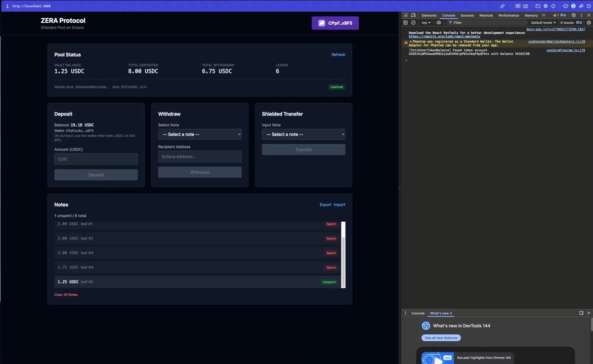Open console settings gear beside issues count

[x=589, y=23]
